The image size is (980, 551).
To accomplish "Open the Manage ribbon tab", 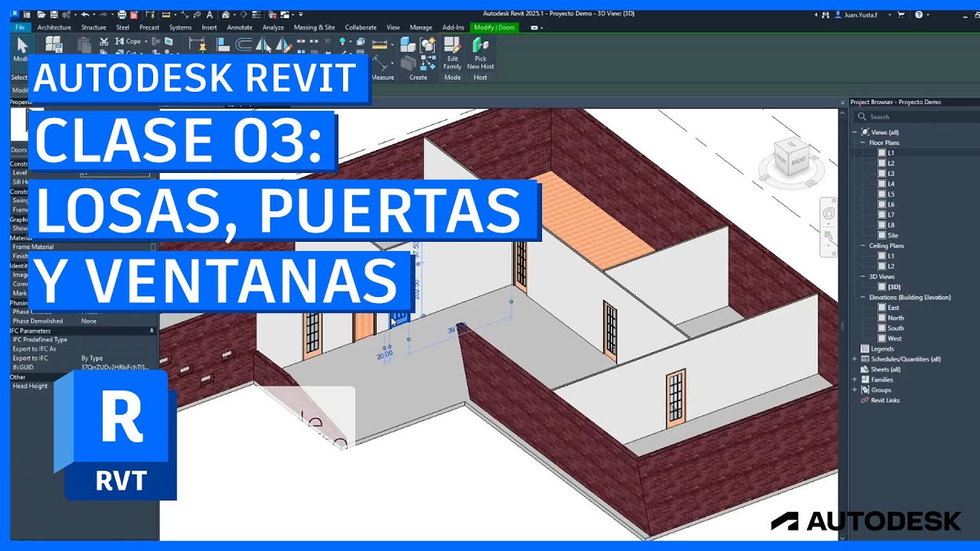I will point(421,28).
